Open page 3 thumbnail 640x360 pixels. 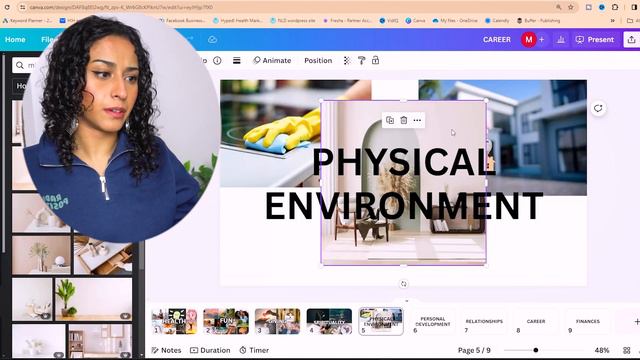pyautogui.click(x=278, y=322)
